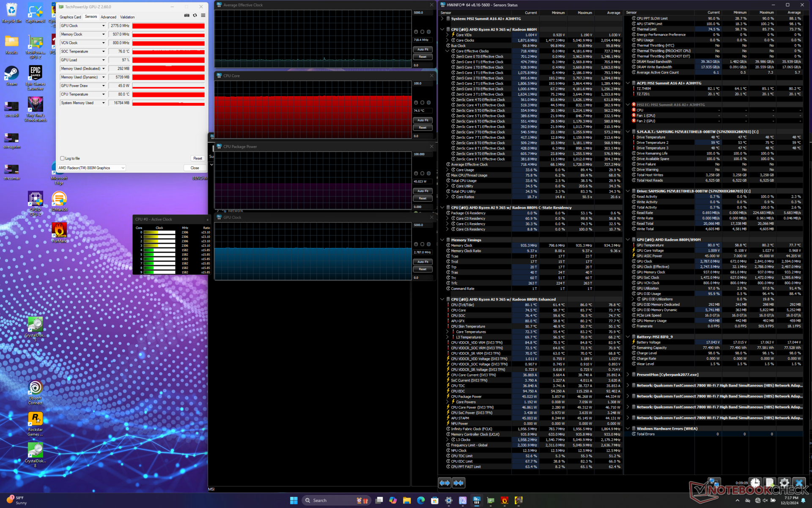Click HWiNFO collapse columns arrows button
Screen dimensions: 812x508
[x=458, y=483]
